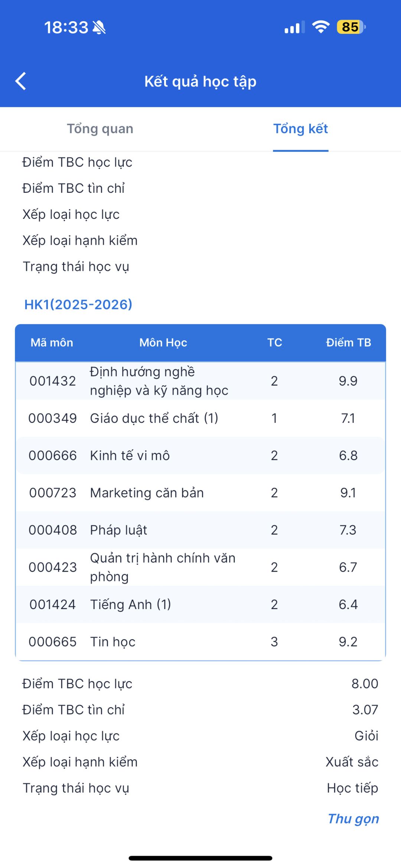Tap the Môn Học column header
The height and width of the screenshot is (868, 401).
click(x=163, y=342)
